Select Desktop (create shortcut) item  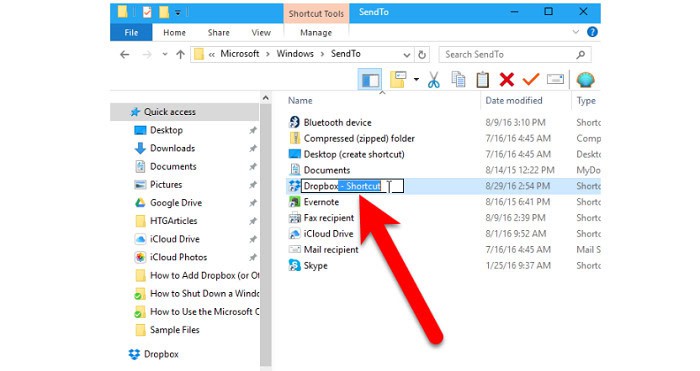tap(354, 154)
